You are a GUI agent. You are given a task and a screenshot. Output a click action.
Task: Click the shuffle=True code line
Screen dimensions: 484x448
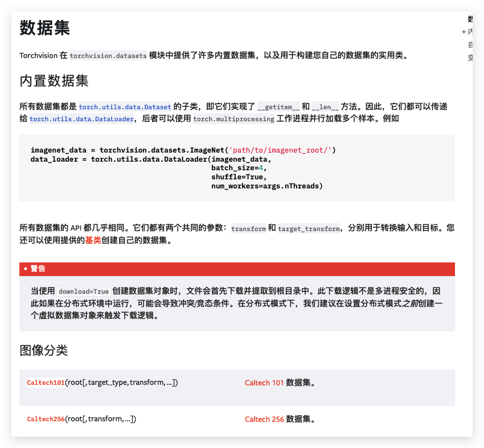click(x=239, y=177)
